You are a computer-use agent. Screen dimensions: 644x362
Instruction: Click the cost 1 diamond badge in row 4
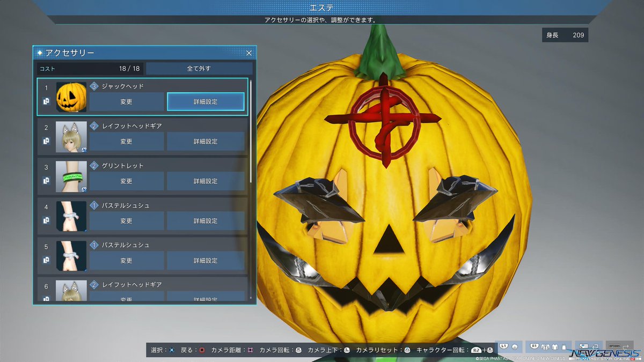pyautogui.click(x=94, y=205)
